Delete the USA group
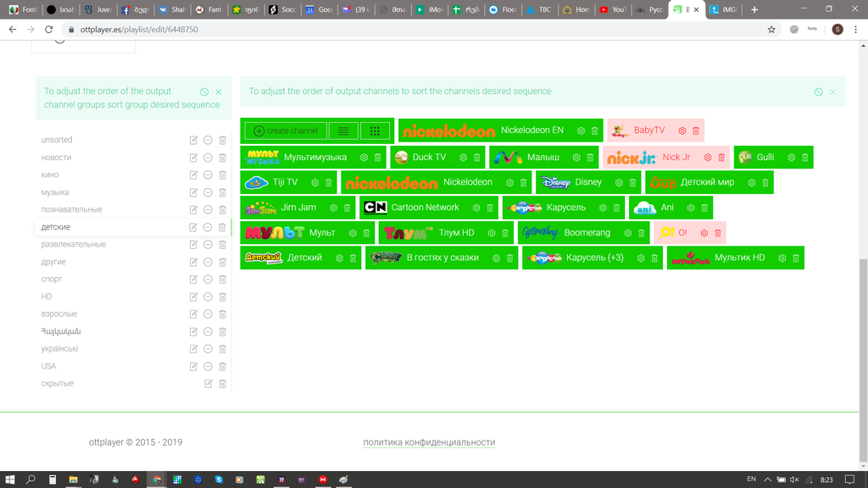868x488 pixels. [x=223, y=367]
